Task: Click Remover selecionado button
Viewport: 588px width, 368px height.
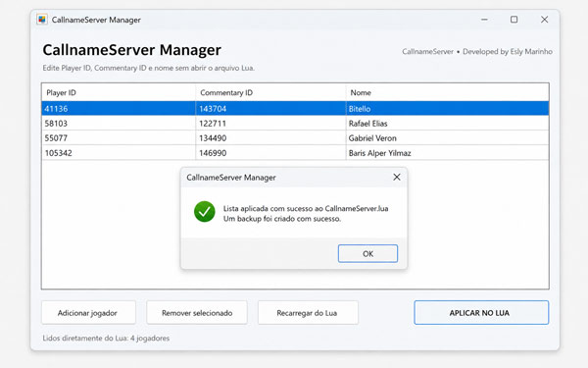Action: pos(197,312)
